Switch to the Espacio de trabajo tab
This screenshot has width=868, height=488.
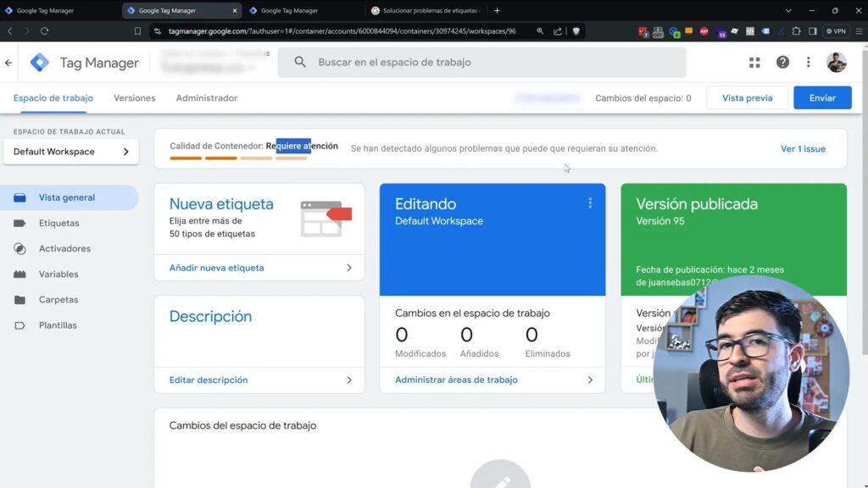(53, 98)
